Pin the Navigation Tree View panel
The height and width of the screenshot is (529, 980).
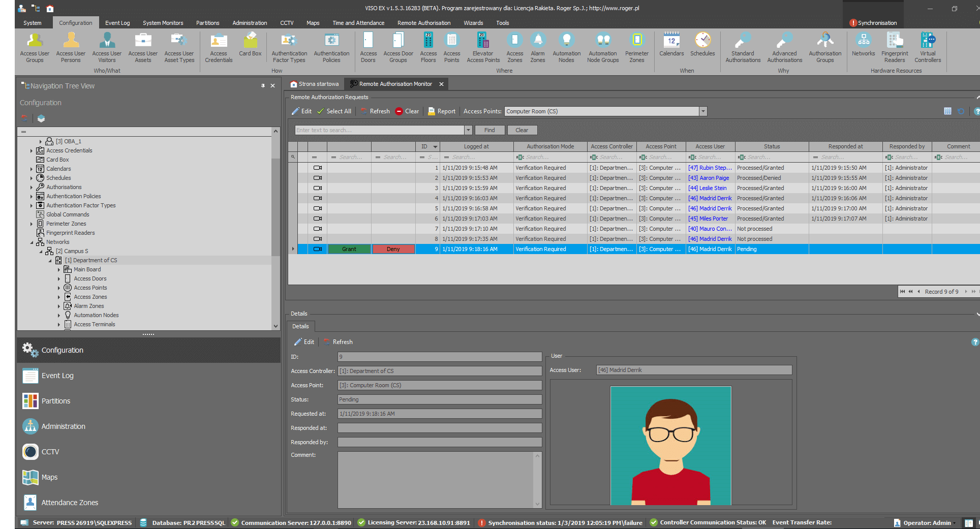263,86
